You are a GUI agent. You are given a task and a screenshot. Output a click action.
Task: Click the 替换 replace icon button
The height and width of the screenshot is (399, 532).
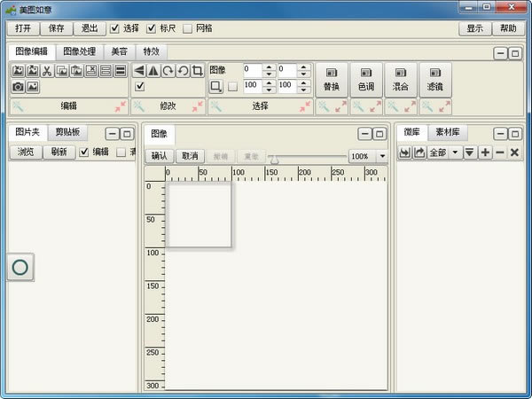331,79
